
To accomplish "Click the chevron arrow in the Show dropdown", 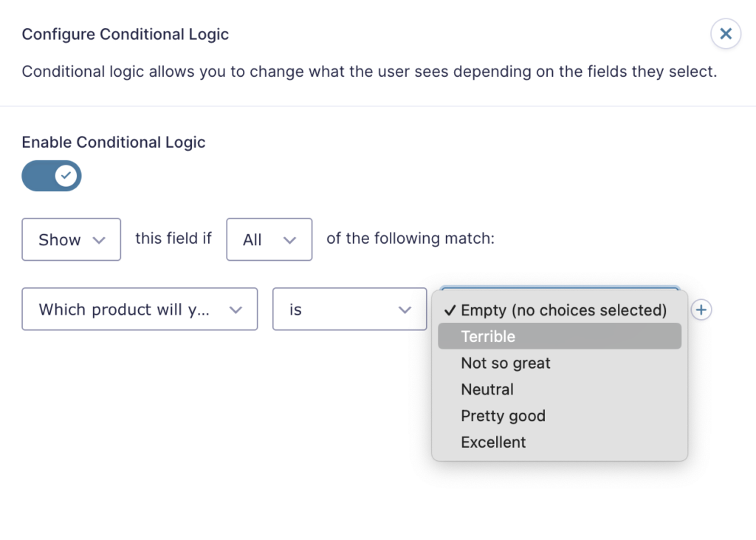I will click(x=100, y=240).
